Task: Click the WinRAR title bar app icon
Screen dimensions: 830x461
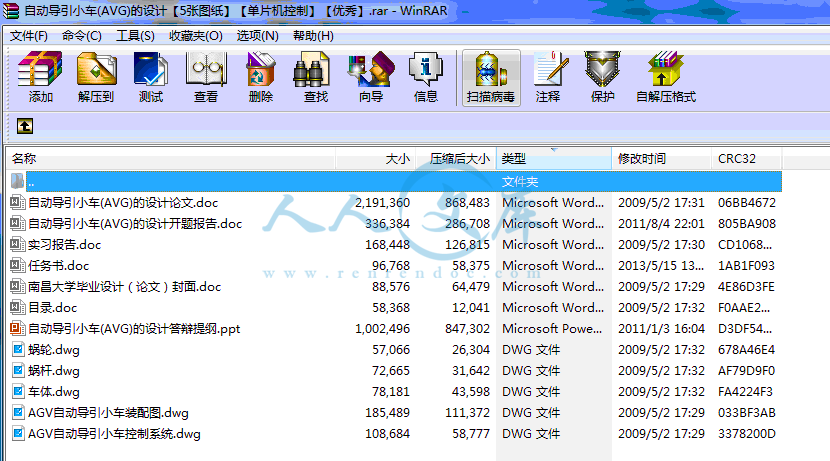Action: 10,11
